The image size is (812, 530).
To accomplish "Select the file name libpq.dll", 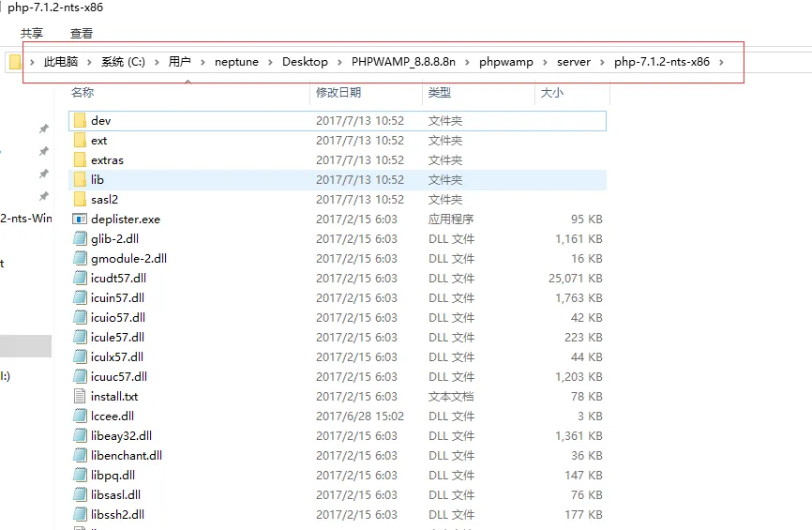I will coord(113,475).
